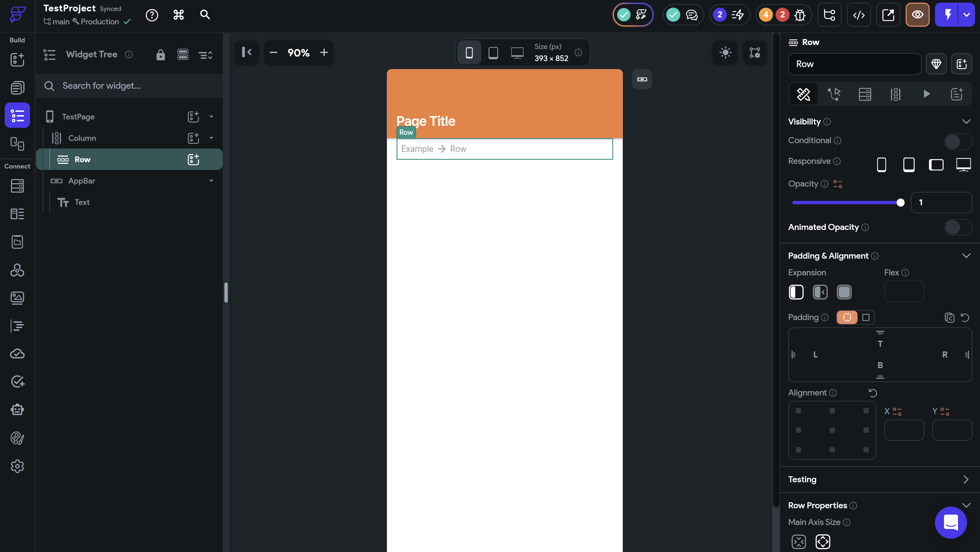
Task: Click the preview eye icon
Action: pyautogui.click(x=917, y=15)
